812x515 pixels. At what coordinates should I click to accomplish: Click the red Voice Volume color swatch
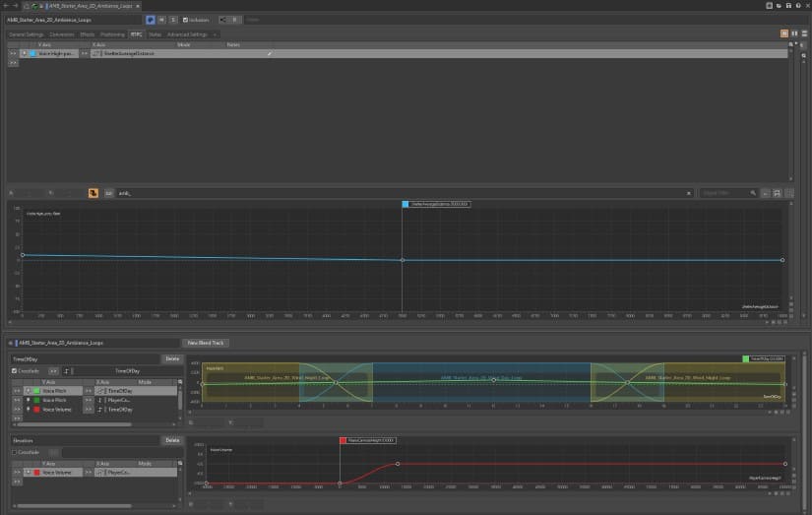click(x=36, y=408)
